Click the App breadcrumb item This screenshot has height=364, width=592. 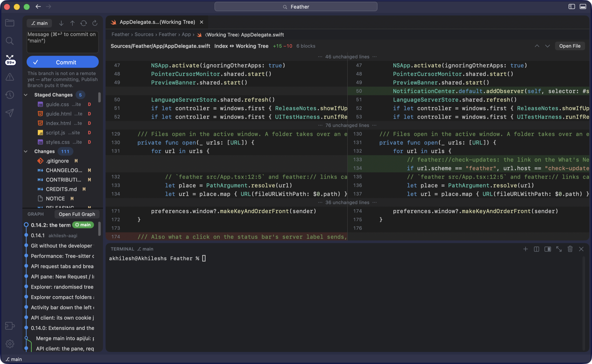(x=186, y=35)
